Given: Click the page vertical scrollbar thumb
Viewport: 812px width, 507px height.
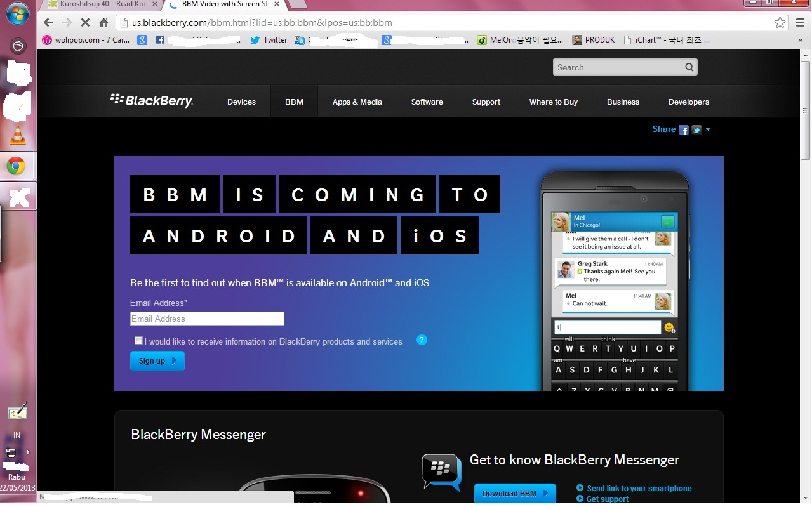Looking at the screenshot, I should click(805, 110).
